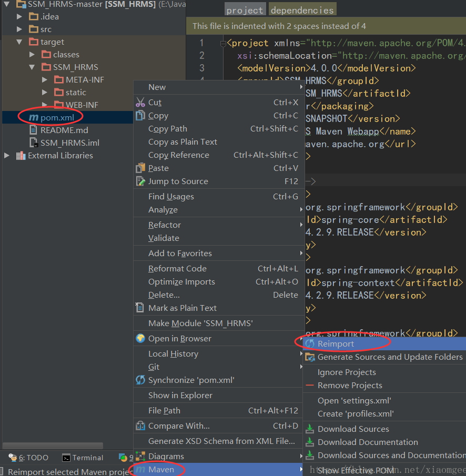
Task: Expand the classes folder
Action: point(32,54)
